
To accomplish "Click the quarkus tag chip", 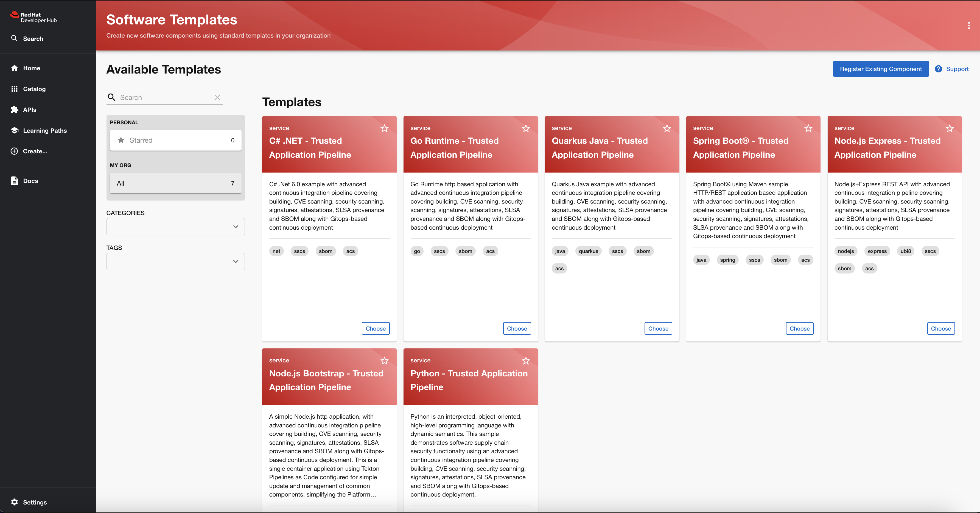I will pos(588,251).
